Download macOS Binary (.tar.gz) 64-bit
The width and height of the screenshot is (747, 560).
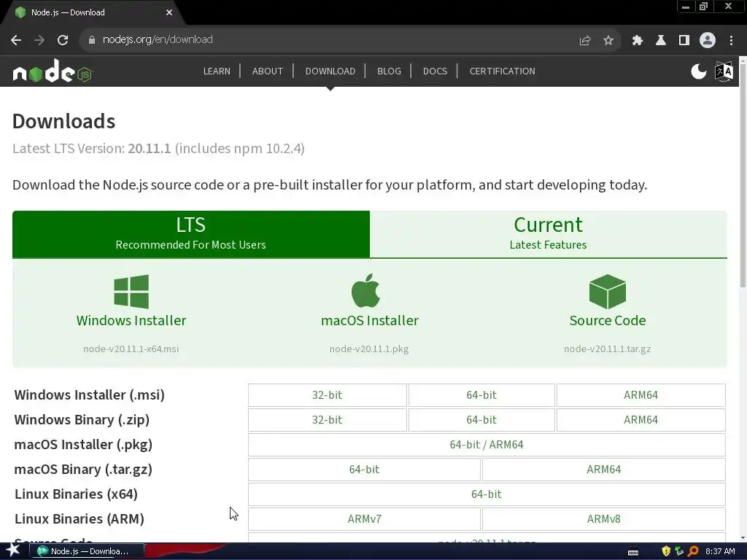point(364,469)
